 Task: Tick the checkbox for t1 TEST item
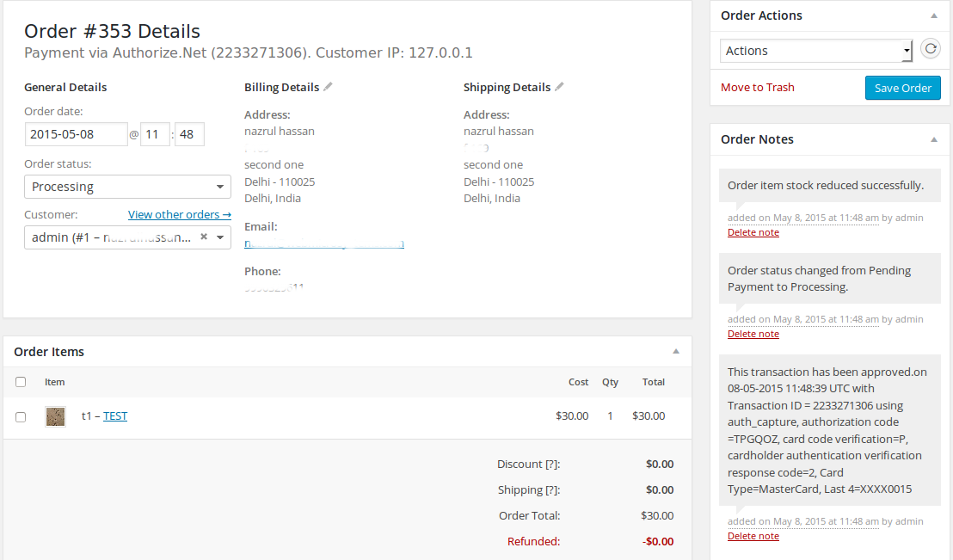[21, 417]
